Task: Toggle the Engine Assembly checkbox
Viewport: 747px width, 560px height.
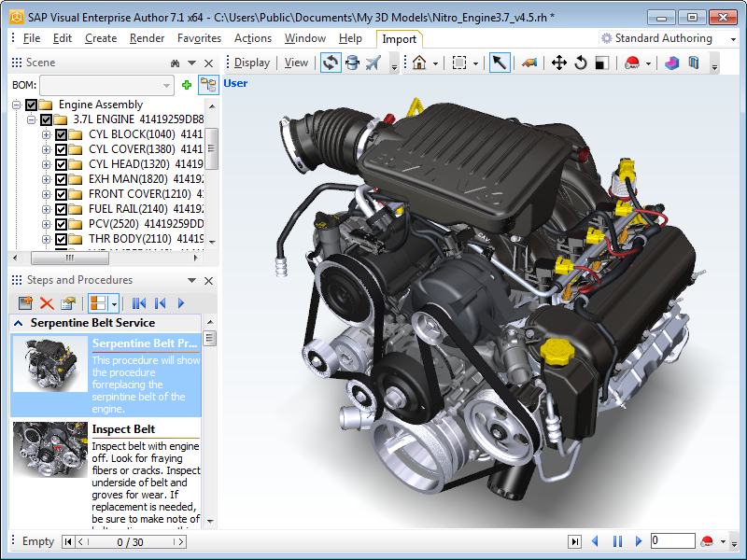Action: [32, 105]
